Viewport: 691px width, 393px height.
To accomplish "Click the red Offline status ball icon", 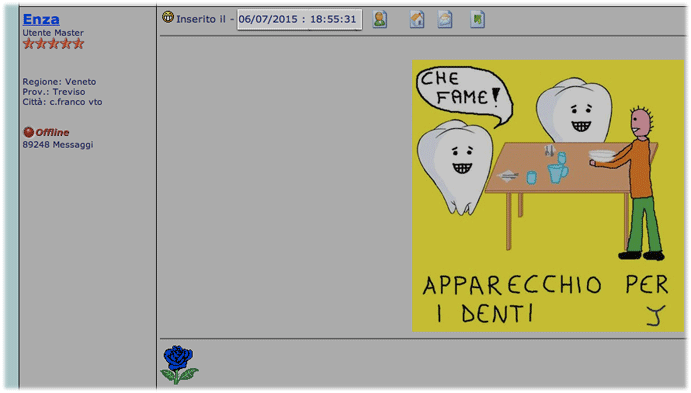I will tap(29, 132).
